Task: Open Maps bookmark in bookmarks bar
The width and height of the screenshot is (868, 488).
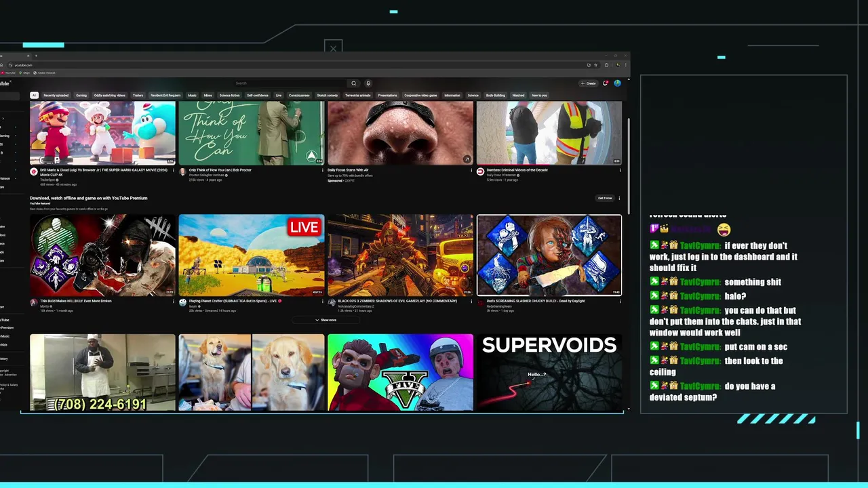Action: pyautogui.click(x=25, y=73)
